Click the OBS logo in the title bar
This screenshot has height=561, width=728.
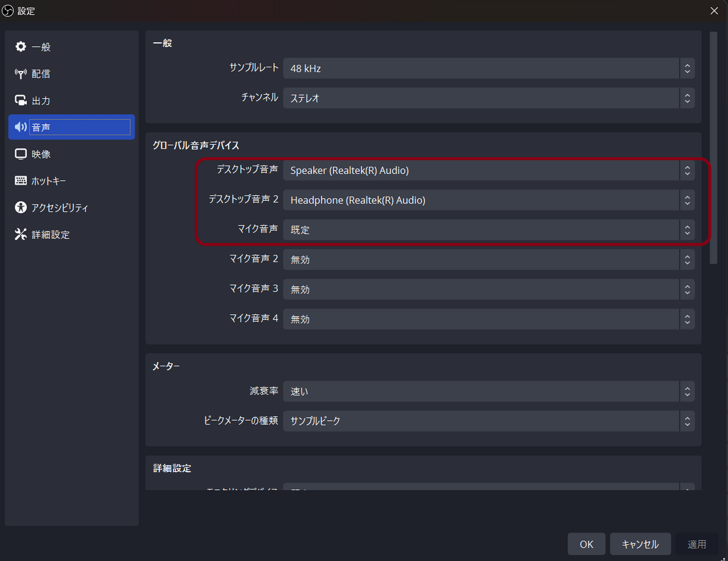coord(8,10)
